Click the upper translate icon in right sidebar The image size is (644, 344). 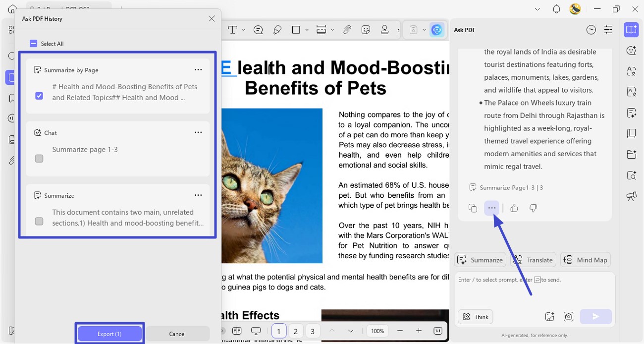click(x=631, y=71)
